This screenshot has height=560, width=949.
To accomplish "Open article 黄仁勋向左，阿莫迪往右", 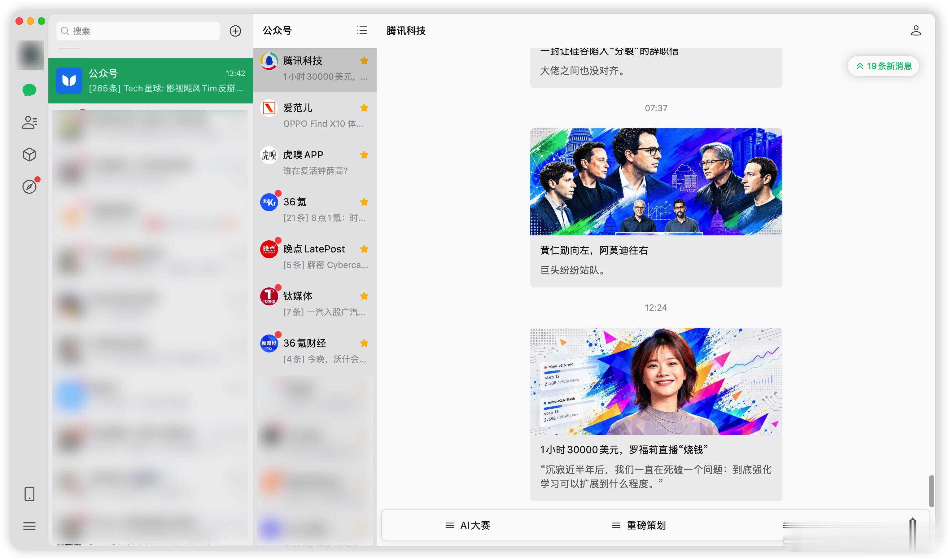I will (594, 251).
